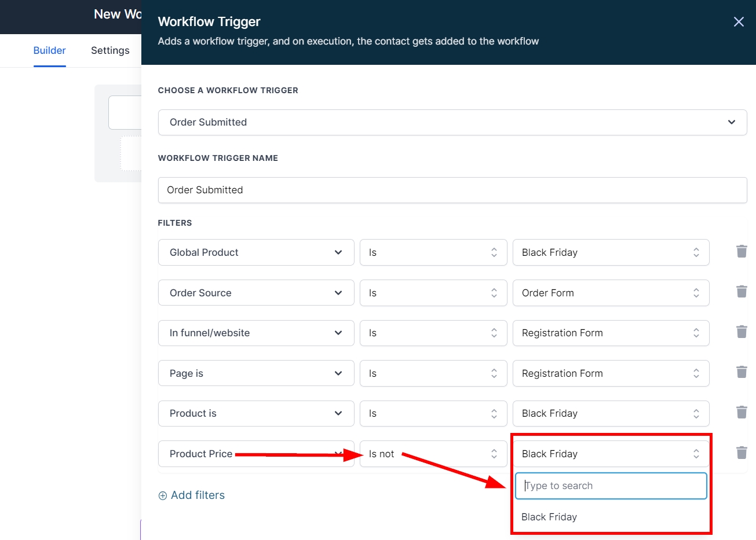Remove the In funnel/website filter row
The width and height of the screenshot is (756, 540).
[741, 332]
